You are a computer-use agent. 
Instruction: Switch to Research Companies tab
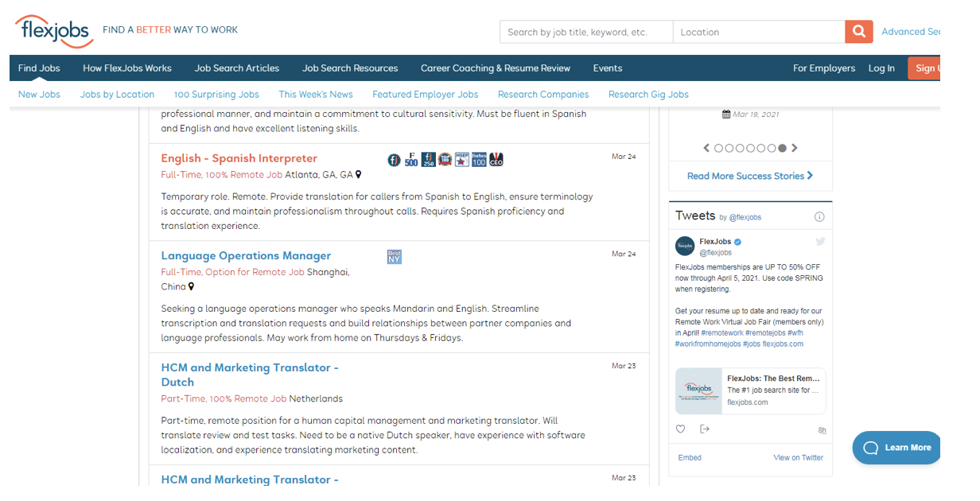pyautogui.click(x=543, y=95)
